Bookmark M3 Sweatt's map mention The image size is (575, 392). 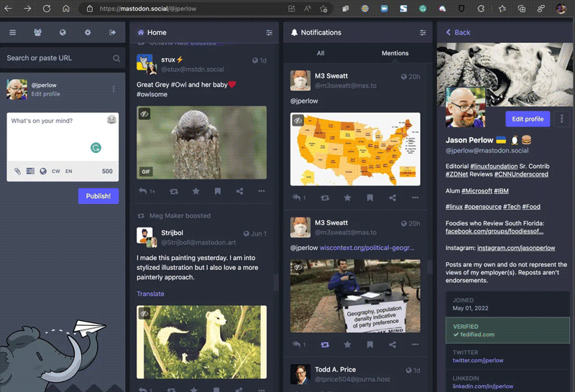(x=370, y=197)
